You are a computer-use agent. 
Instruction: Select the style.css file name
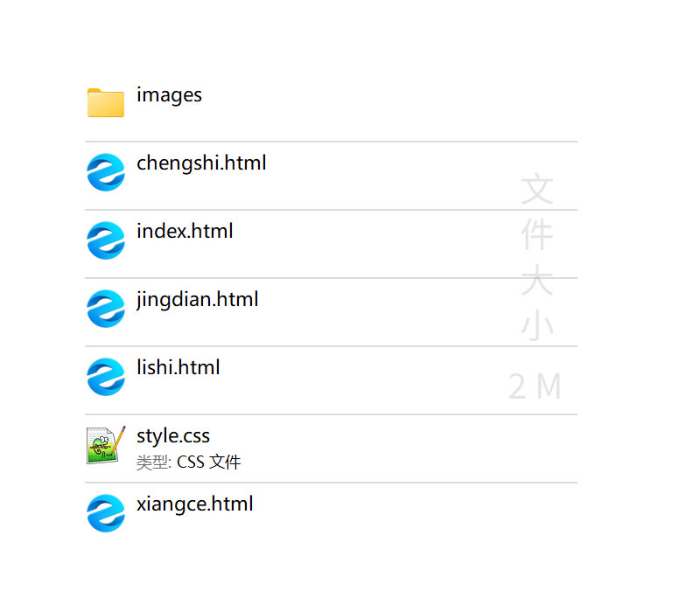click(173, 435)
